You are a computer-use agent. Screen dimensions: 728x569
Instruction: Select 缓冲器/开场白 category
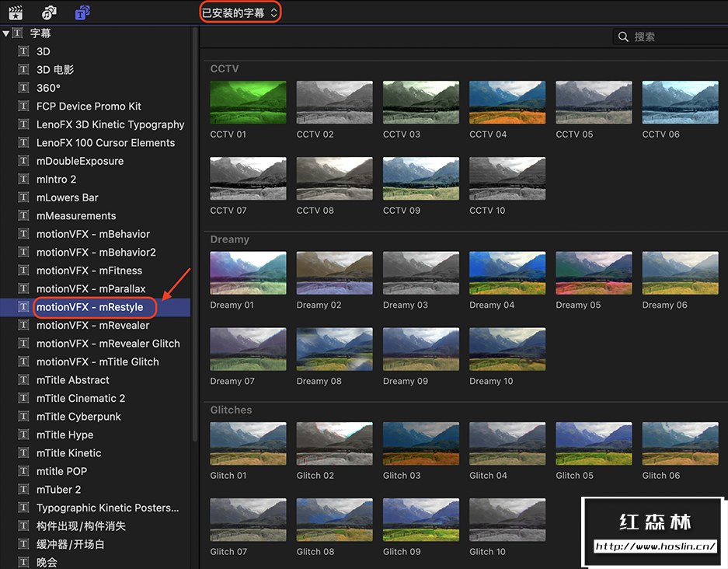tap(70, 544)
